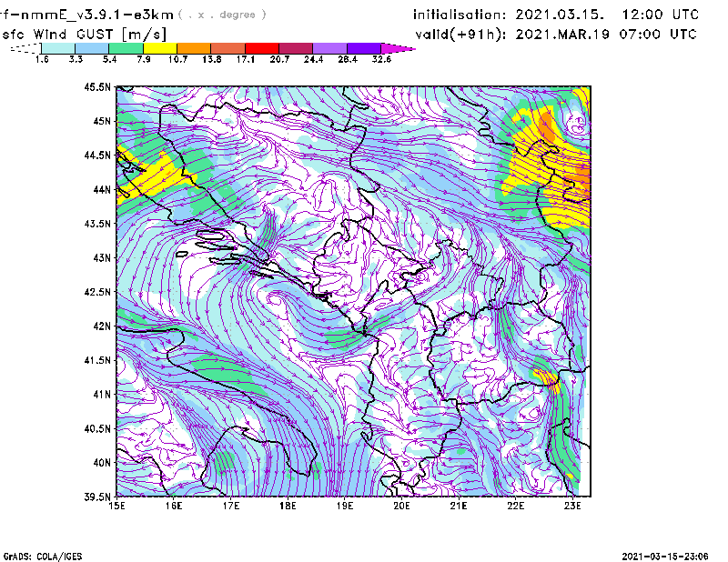Viewport: 728px width, 562px height.
Task: Click the 42.5N latitude label
Action: (x=97, y=292)
